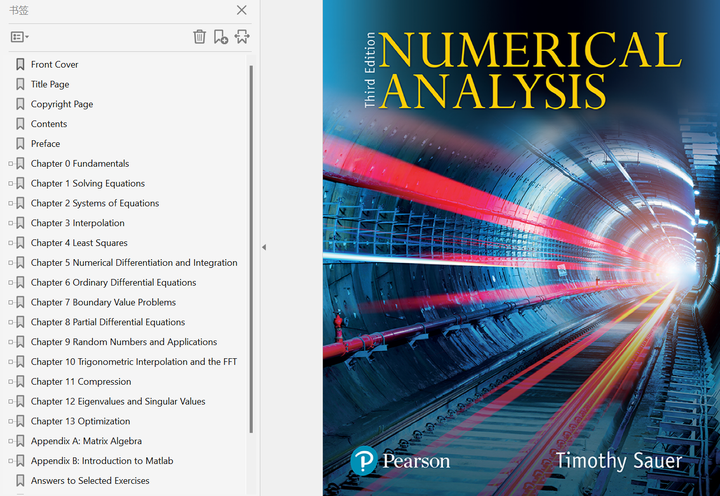The image size is (720, 496).
Task: Click the delete bookmark trash icon
Action: 199,37
